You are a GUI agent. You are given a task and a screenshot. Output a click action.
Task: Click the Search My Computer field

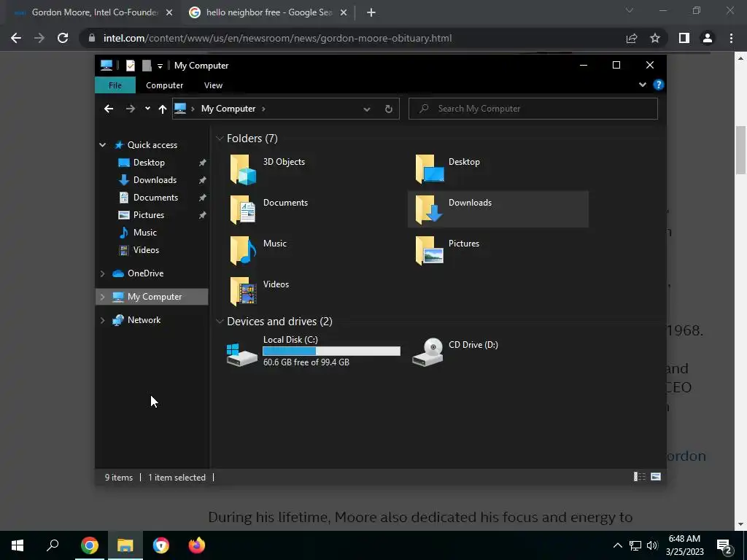tap(533, 109)
